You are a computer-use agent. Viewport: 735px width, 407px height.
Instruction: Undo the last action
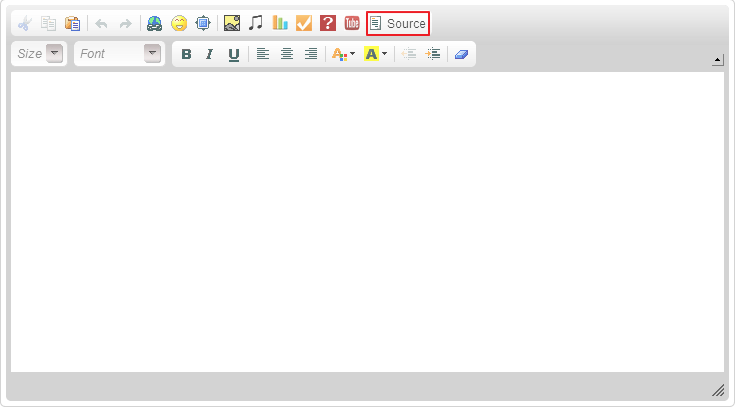(x=101, y=23)
